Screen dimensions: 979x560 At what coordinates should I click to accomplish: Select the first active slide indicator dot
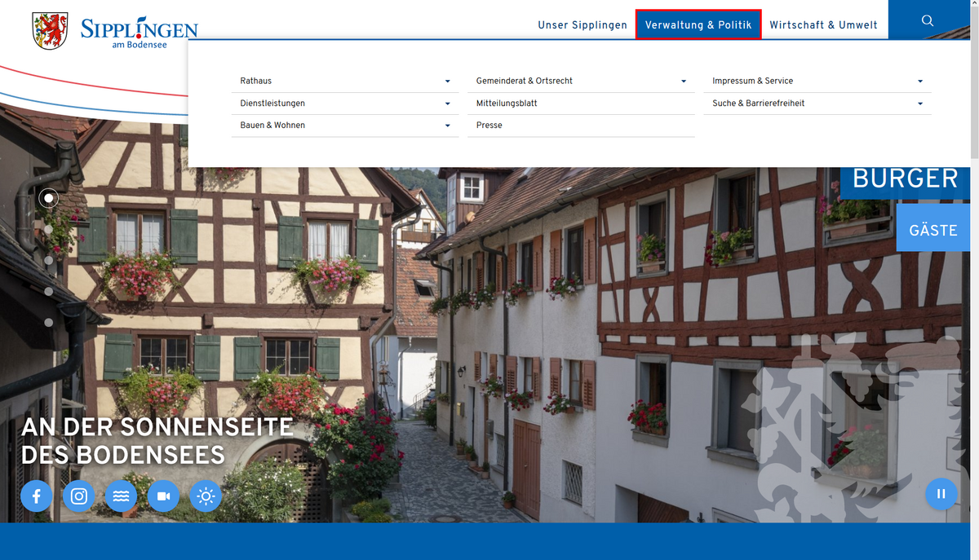pos(49,198)
